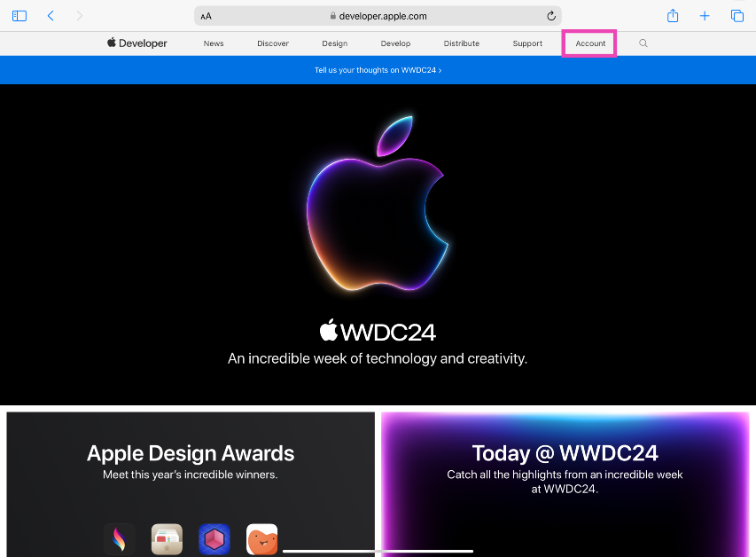Image resolution: width=756 pixels, height=557 pixels.
Task: Open the Apple Design Awards card
Action: coord(191,461)
